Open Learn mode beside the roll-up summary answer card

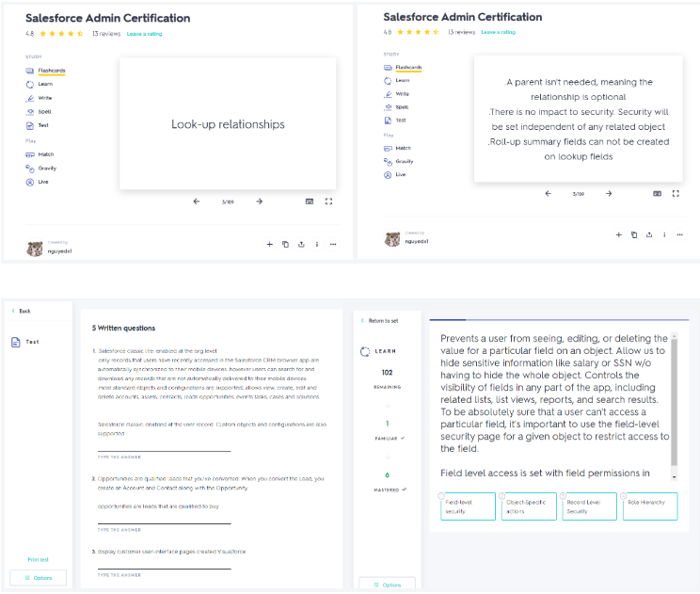click(397, 80)
